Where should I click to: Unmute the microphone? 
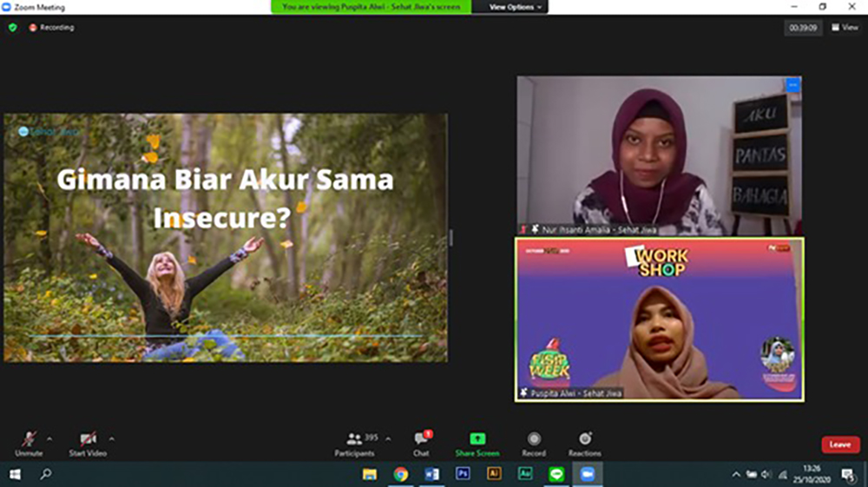(29, 443)
